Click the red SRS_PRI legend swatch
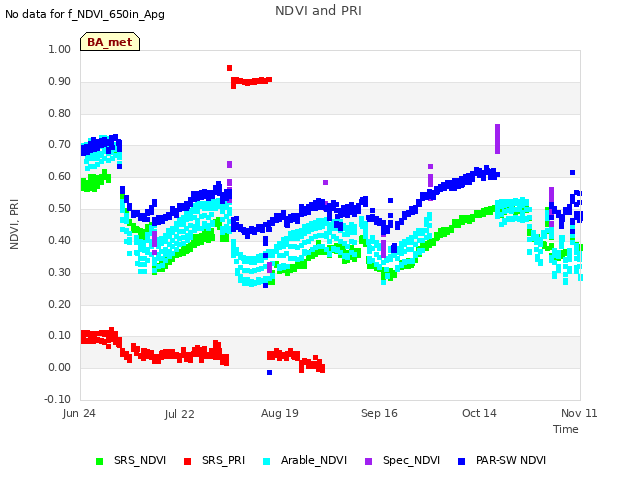 187,461
